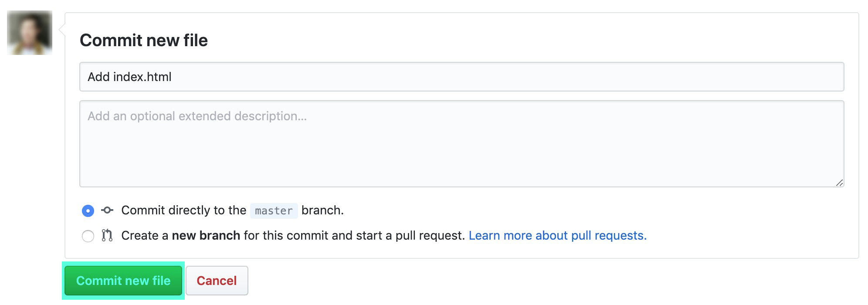Click the pull request icon beside Create a new branch
This screenshot has height=305, width=868.
click(x=107, y=235)
